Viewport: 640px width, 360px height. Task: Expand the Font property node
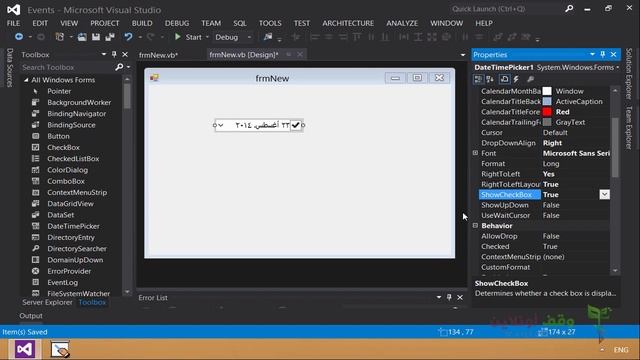(x=476, y=153)
